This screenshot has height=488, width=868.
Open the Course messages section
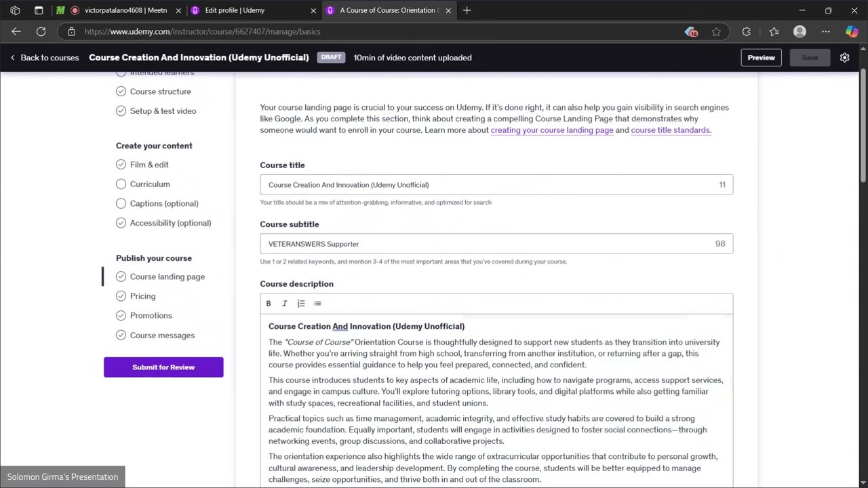point(162,335)
